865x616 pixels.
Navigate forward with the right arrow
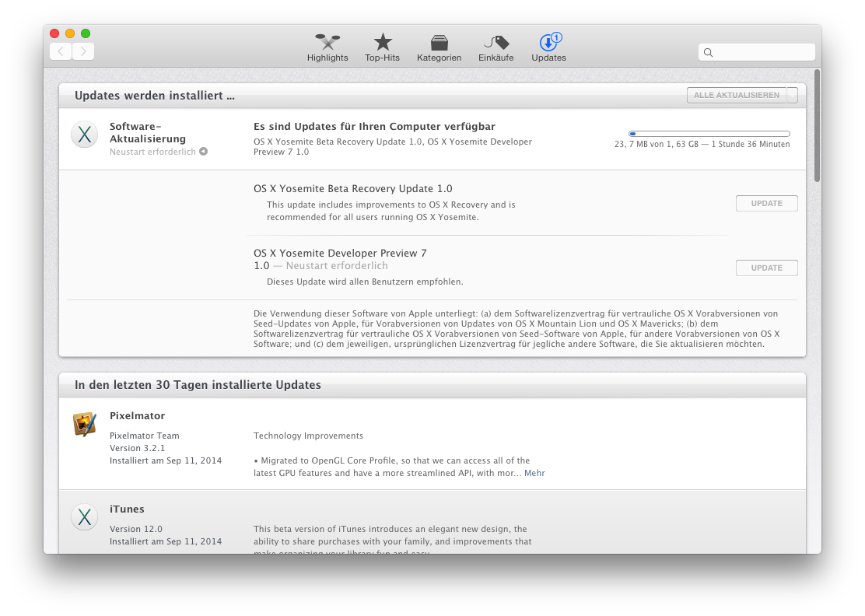pos(83,51)
